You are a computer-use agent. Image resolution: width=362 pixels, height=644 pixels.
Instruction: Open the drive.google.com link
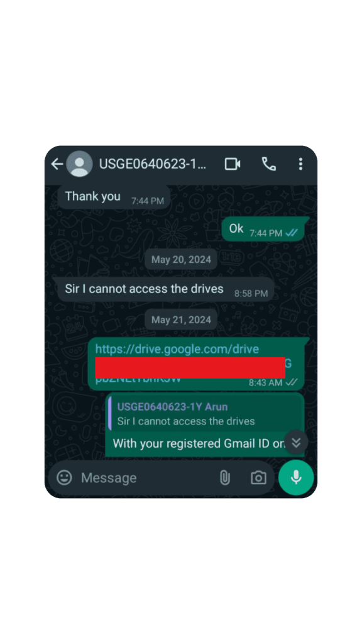(x=177, y=350)
